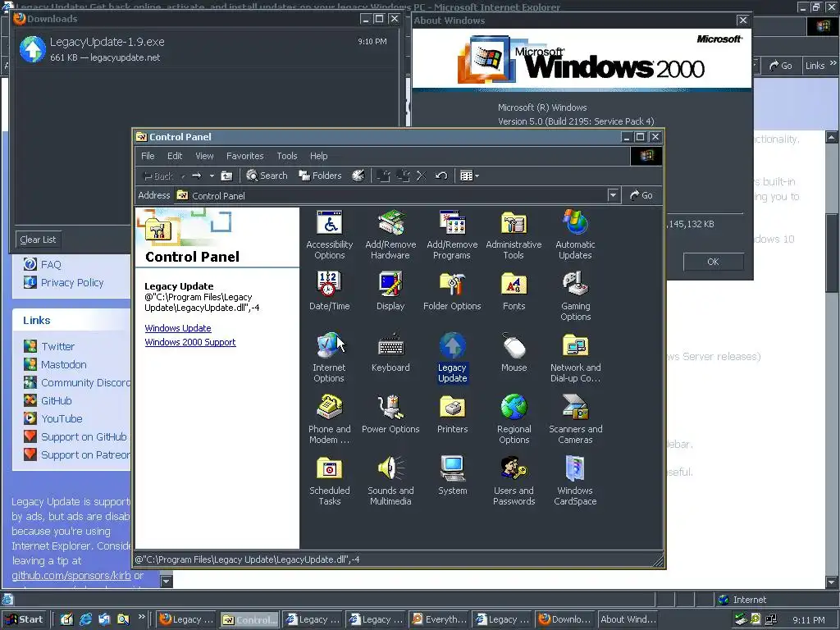840x630 pixels.
Task: Open Internet Options applet
Action: click(329, 358)
